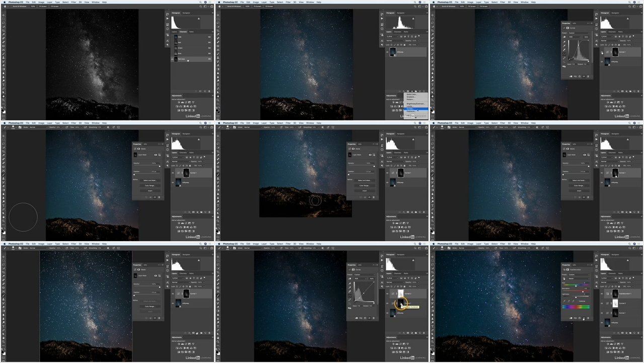Click Levels adjustment icon in Hue/Saturation frame's Adjustments panel
The width and height of the screenshot is (644, 363).
[x=612, y=344]
